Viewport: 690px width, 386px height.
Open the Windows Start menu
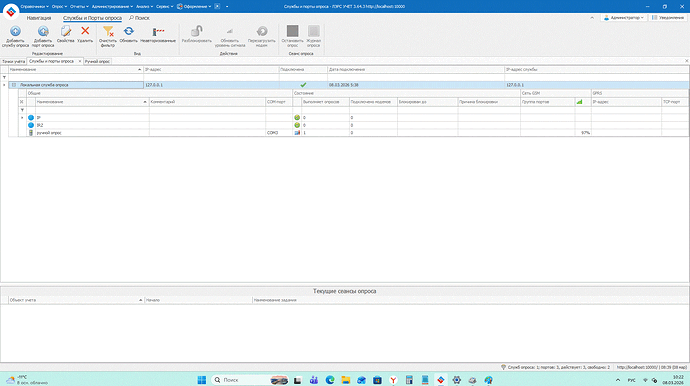(202, 380)
